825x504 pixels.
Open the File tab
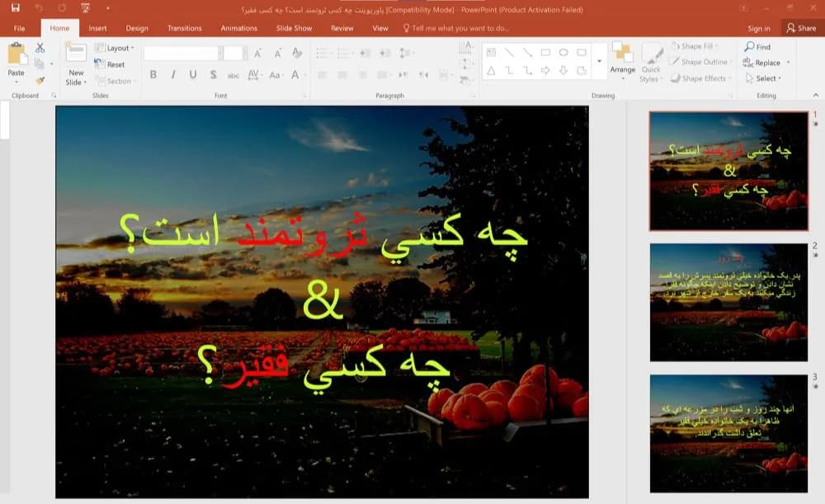coord(20,28)
